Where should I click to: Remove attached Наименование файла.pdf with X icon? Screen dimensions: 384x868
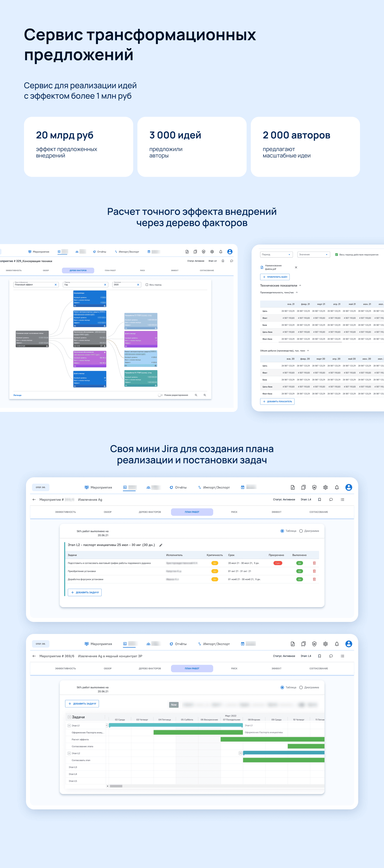(x=296, y=267)
